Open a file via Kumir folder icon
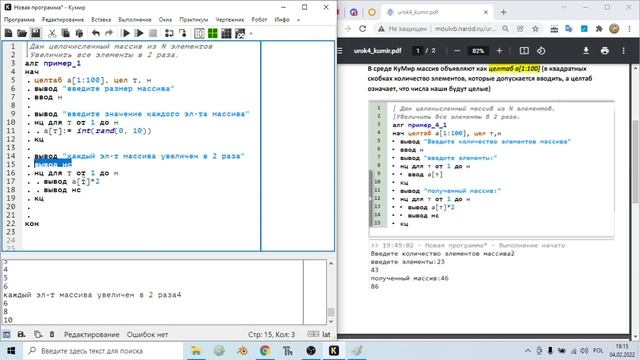The height and width of the screenshot is (360, 640). tap(22, 33)
